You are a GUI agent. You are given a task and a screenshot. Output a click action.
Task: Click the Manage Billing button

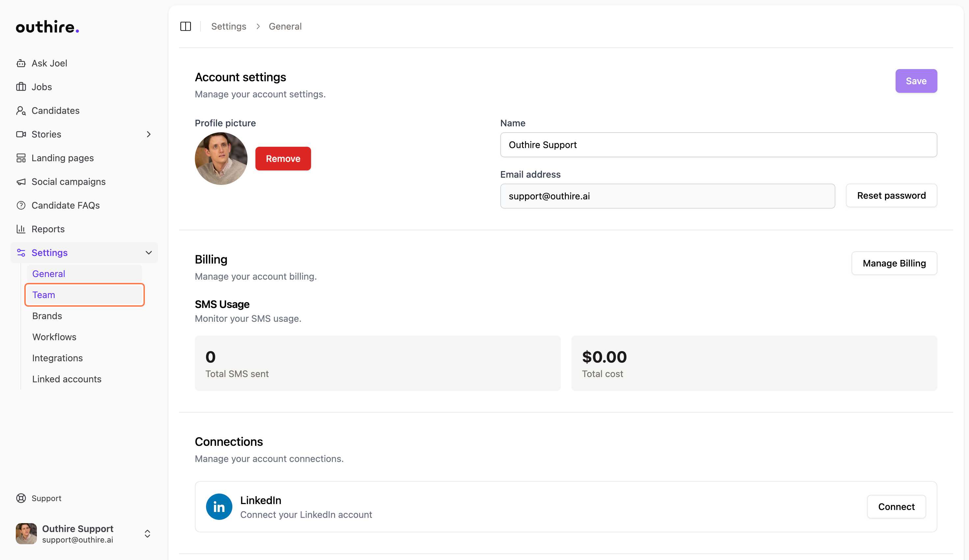(894, 263)
